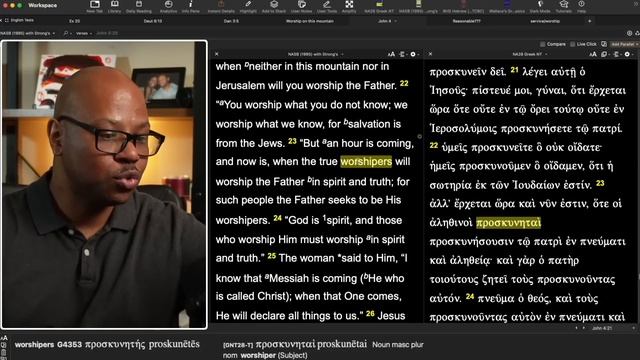Switch to the Worship on this mountain tab
The height and width of the screenshot is (360, 640).
coord(310,21)
